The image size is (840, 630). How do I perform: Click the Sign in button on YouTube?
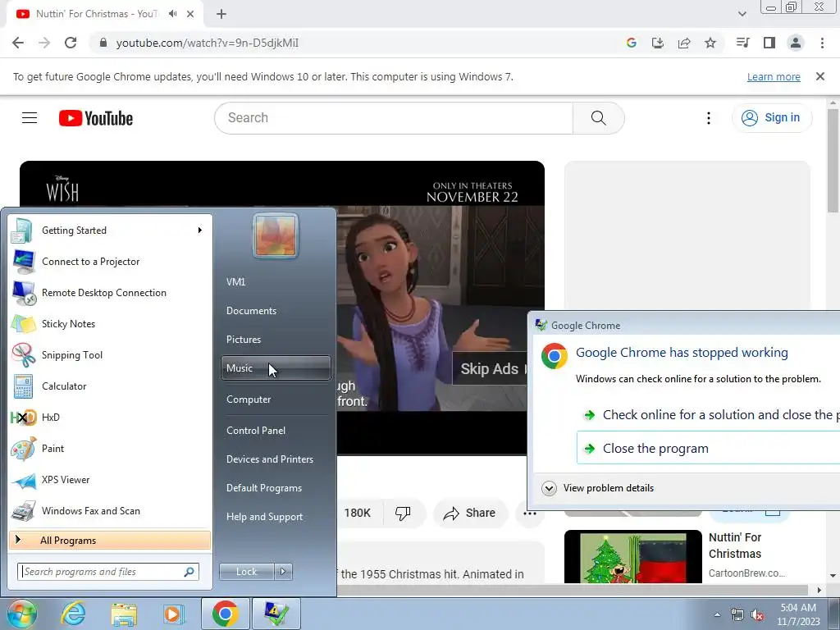pos(771,118)
